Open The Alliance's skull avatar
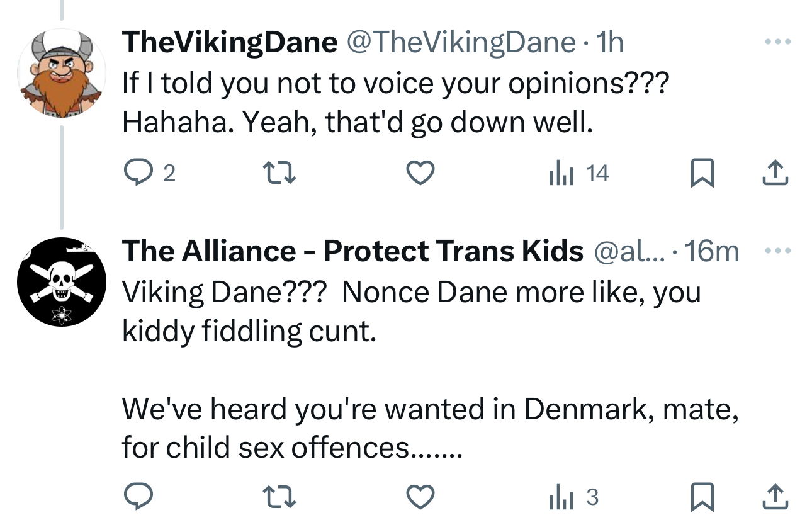The width and height of the screenshot is (812, 520). point(61,281)
